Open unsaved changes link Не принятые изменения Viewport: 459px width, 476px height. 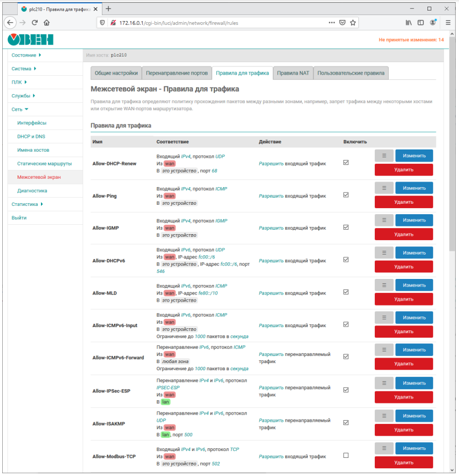411,40
